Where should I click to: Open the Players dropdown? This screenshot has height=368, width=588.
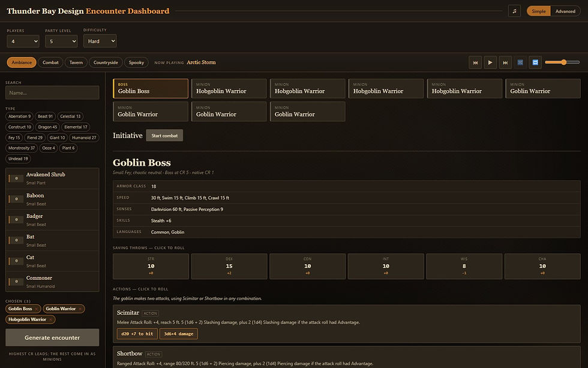pos(23,41)
